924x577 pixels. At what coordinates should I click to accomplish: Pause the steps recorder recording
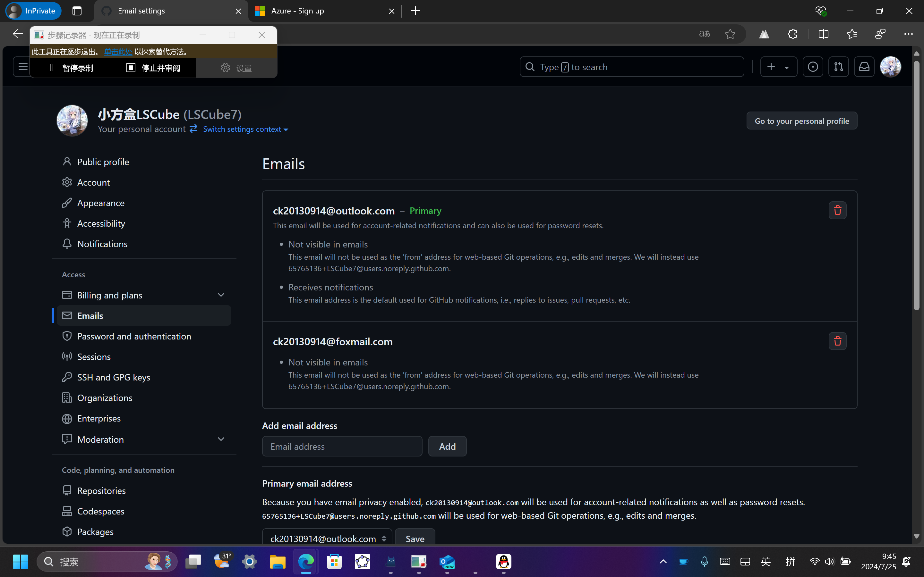pos(72,68)
